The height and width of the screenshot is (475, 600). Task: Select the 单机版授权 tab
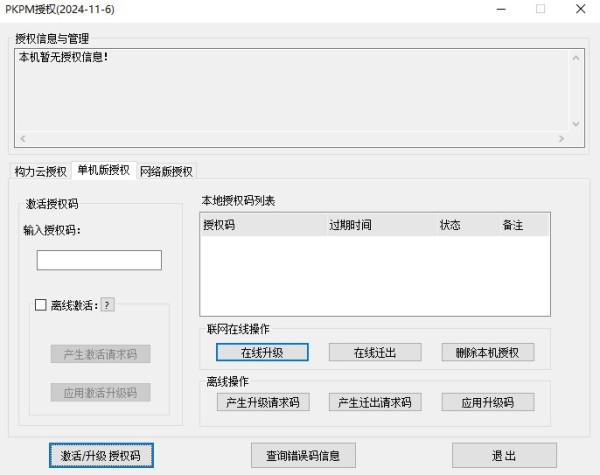(104, 170)
